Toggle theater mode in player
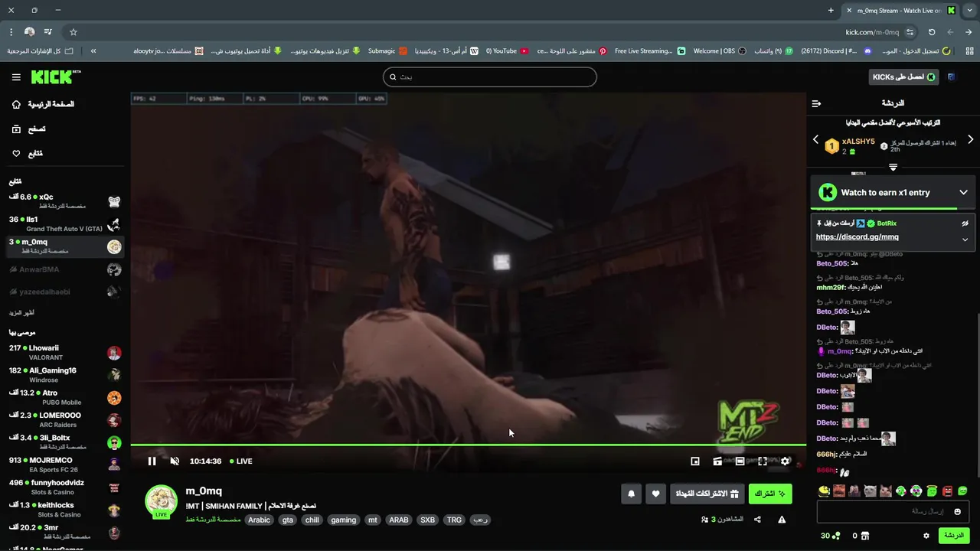Screen dimensions: 980x551 coord(740,461)
